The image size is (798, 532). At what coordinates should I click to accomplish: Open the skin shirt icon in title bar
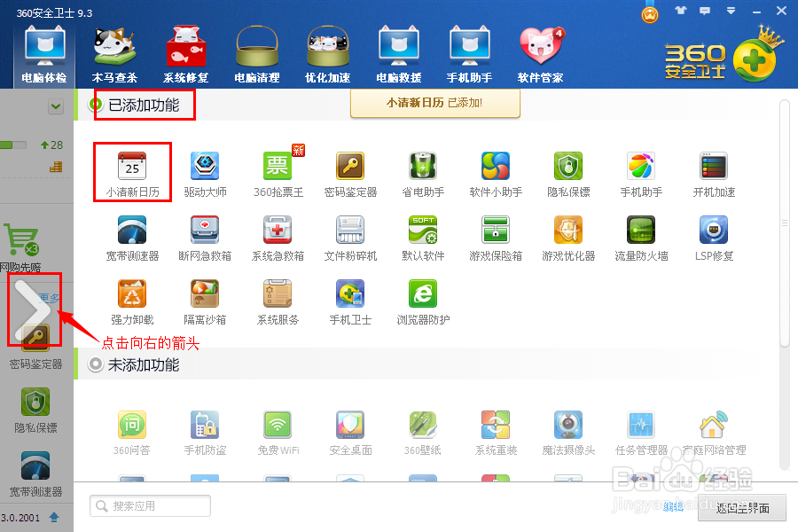[x=680, y=10]
